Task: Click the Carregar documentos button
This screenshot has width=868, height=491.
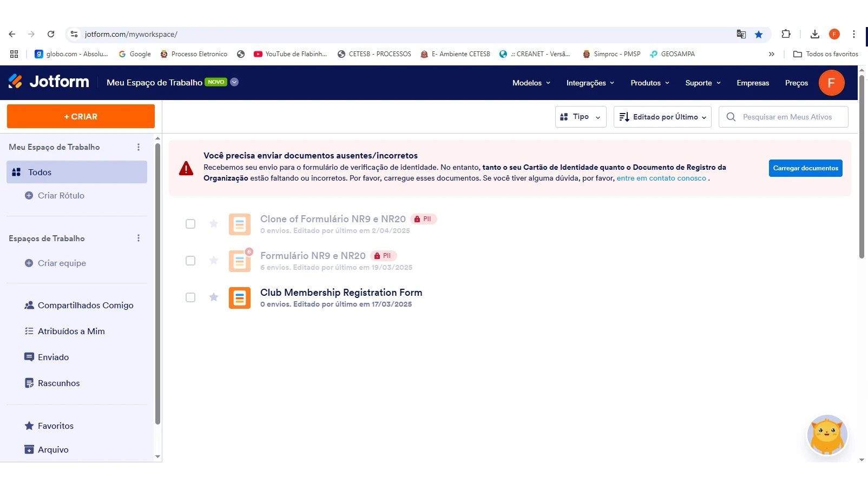Action: [805, 168]
